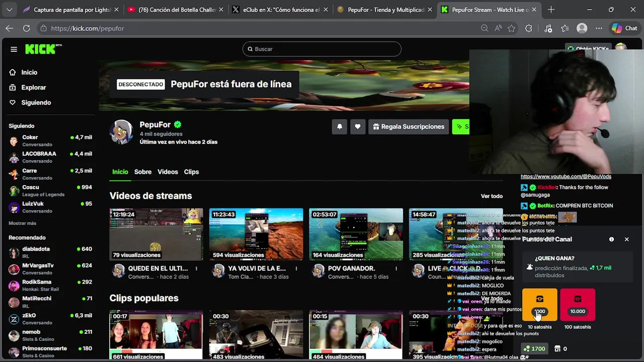Open YA VOLVI DE LA E video thumbnail
This screenshot has width=644, height=362.
click(256, 234)
